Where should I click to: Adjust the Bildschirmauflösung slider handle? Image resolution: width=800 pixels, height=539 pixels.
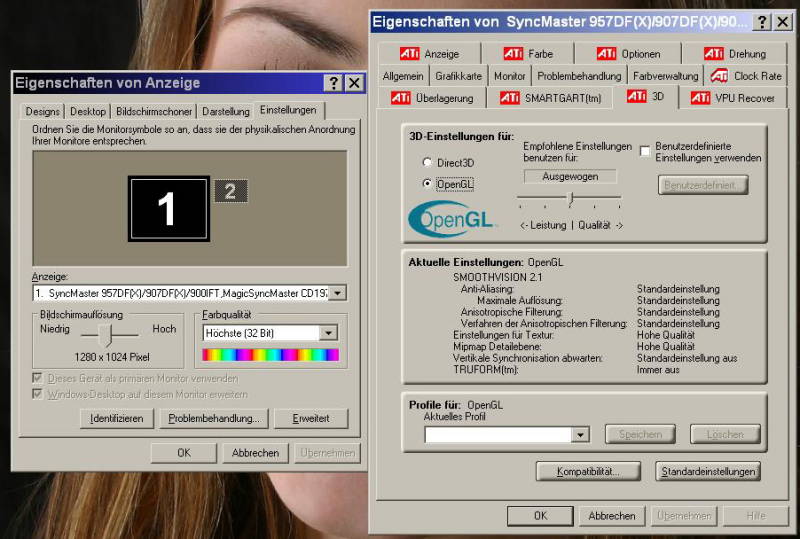pyautogui.click(x=107, y=335)
